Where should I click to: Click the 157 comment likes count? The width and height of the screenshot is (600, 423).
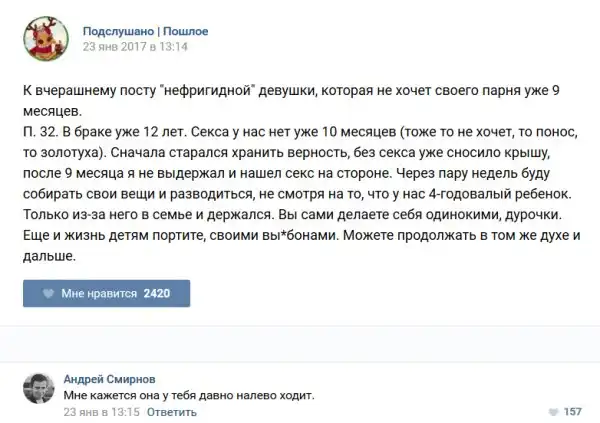pos(573,411)
